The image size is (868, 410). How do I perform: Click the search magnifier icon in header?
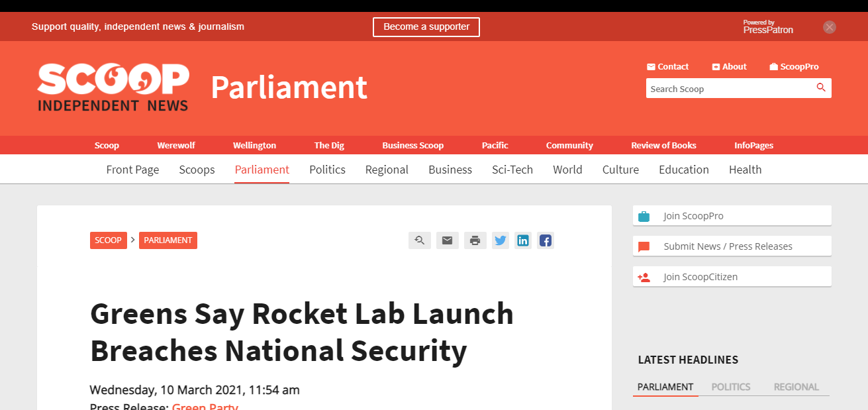(821, 88)
